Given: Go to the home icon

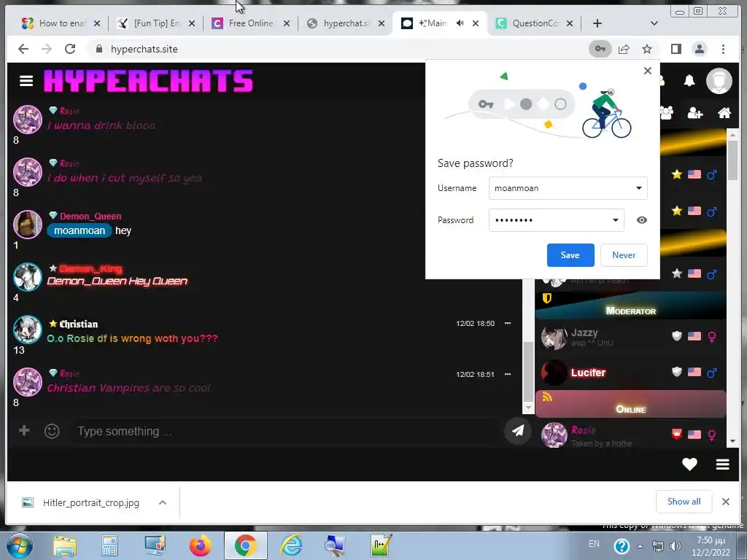Looking at the screenshot, I should tap(724, 113).
